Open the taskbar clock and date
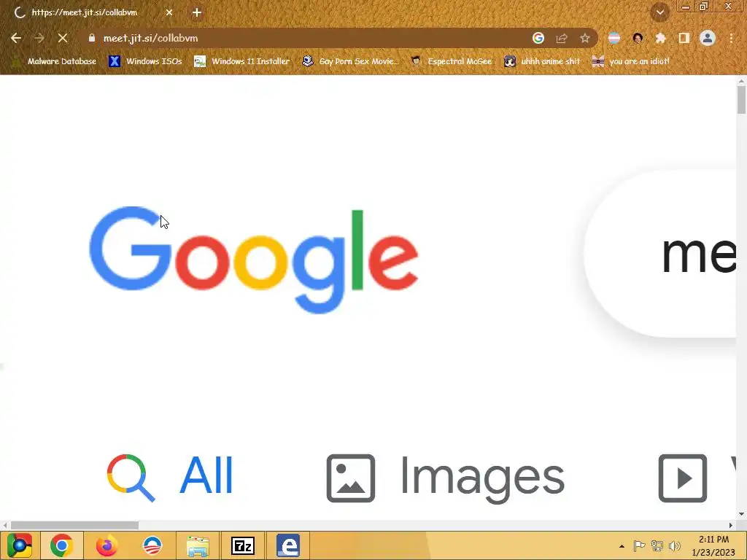This screenshot has width=747, height=560. pyautogui.click(x=713, y=545)
